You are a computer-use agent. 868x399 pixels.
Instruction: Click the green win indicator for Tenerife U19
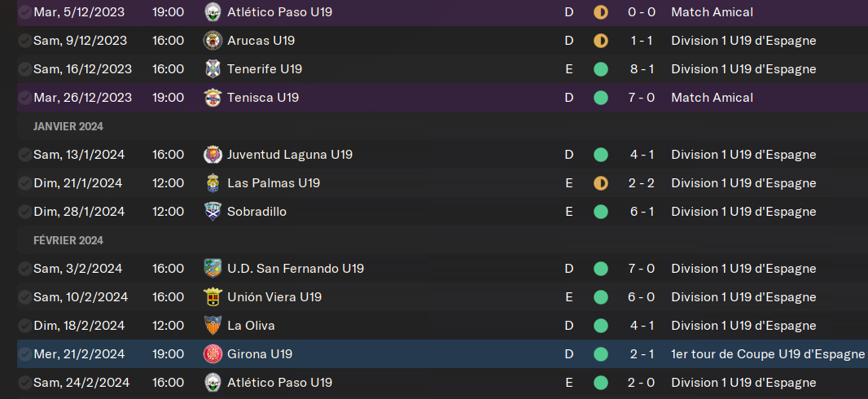click(601, 69)
